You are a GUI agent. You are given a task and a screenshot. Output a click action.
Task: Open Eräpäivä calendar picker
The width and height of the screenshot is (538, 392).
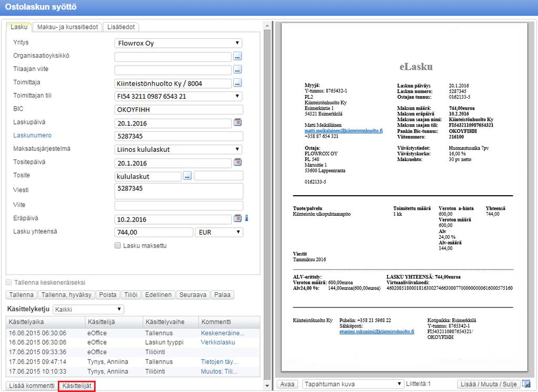pyautogui.click(x=238, y=218)
